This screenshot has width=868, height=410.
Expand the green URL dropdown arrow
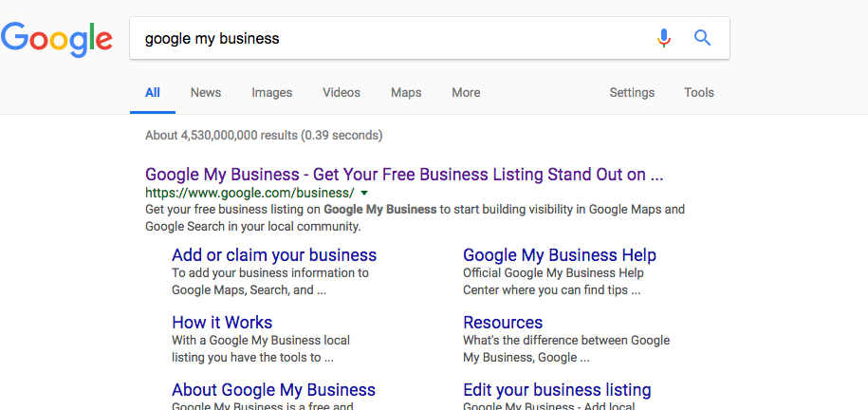tap(364, 193)
